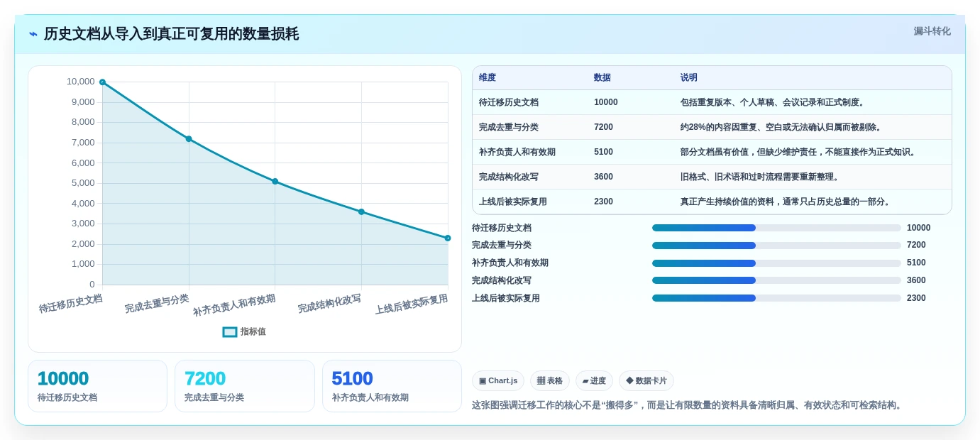Click the progress bar for 待迁移历史文档
The height and width of the screenshot is (440, 980).
tap(776, 228)
